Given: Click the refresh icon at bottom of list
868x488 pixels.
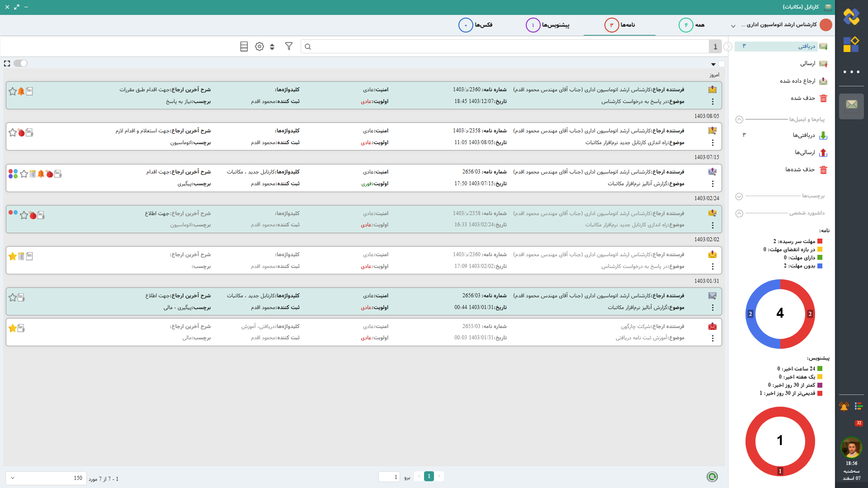Looking at the screenshot, I should point(712,477).
